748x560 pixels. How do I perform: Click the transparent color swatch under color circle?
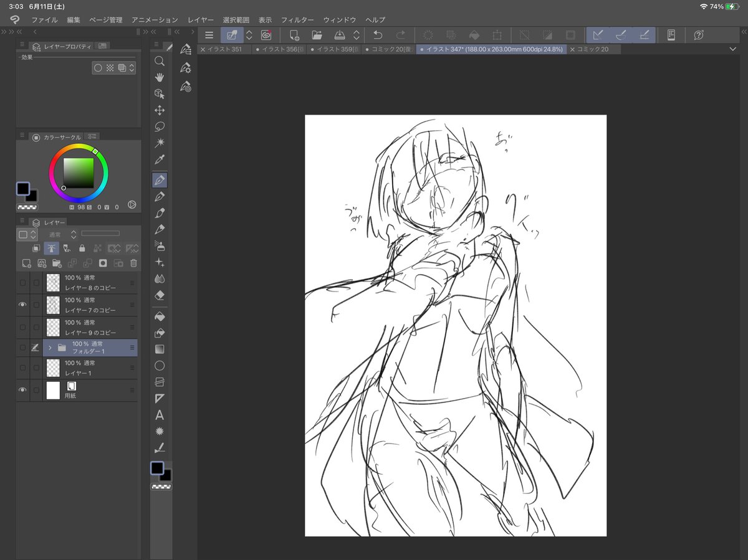coord(27,207)
